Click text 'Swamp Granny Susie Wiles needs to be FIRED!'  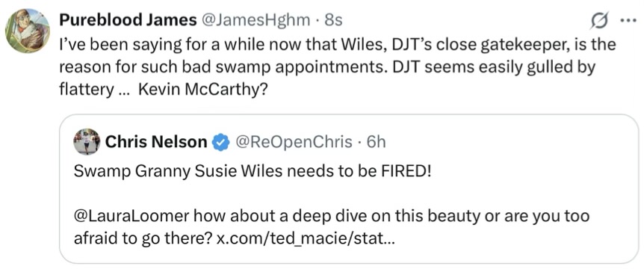click(253, 171)
